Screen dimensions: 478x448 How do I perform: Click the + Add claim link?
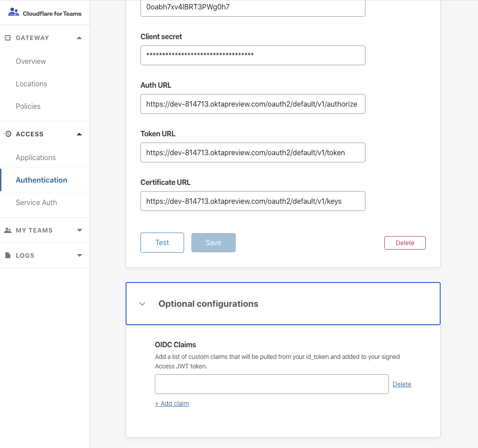[172, 403]
